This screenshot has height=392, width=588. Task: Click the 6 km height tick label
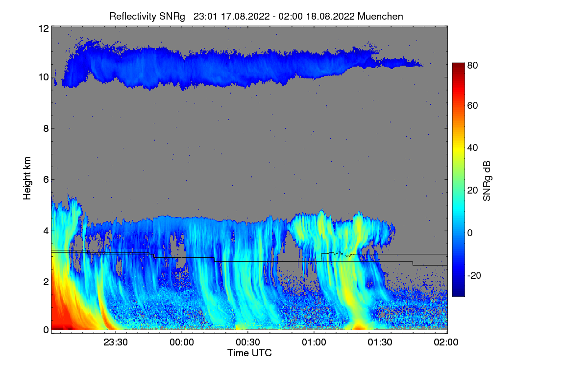(46, 179)
